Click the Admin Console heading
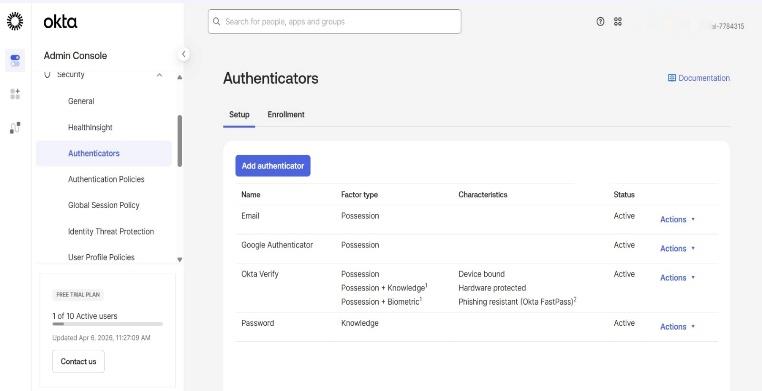762x391 pixels. pyautogui.click(x=75, y=55)
